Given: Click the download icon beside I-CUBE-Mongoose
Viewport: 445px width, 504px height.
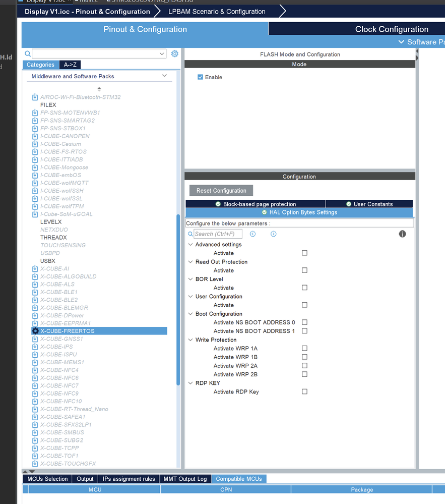Looking at the screenshot, I should coord(35,167).
